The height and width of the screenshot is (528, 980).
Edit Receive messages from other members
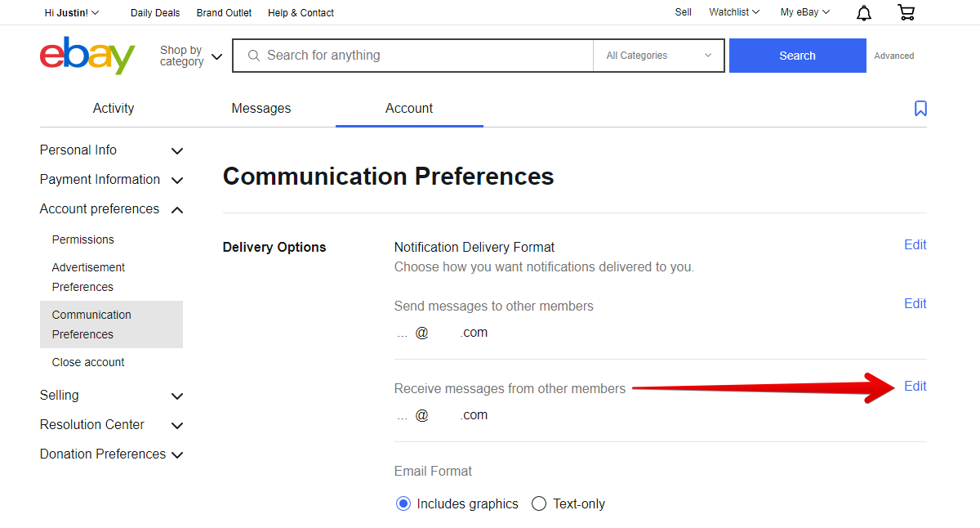(x=915, y=387)
